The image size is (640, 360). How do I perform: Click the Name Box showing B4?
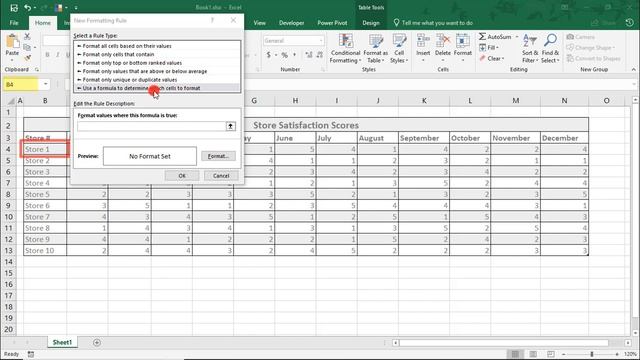[21, 84]
